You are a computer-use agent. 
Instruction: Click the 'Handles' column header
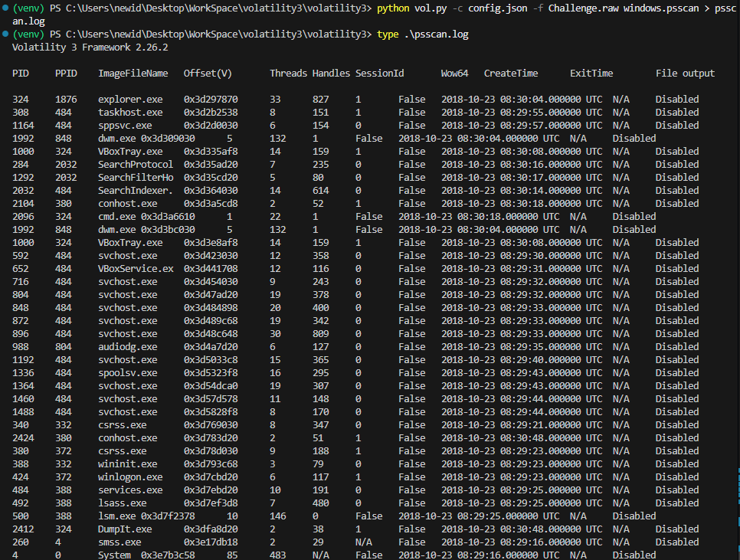331,73
